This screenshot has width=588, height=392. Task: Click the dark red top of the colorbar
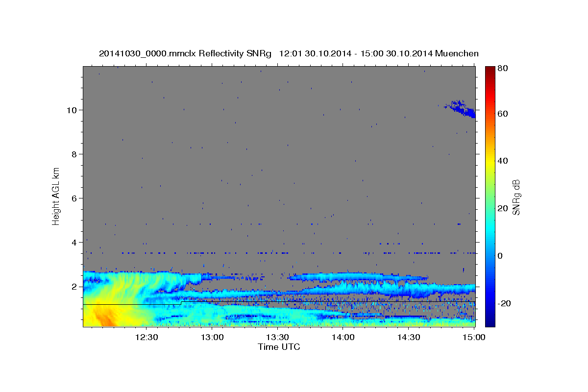490,71
